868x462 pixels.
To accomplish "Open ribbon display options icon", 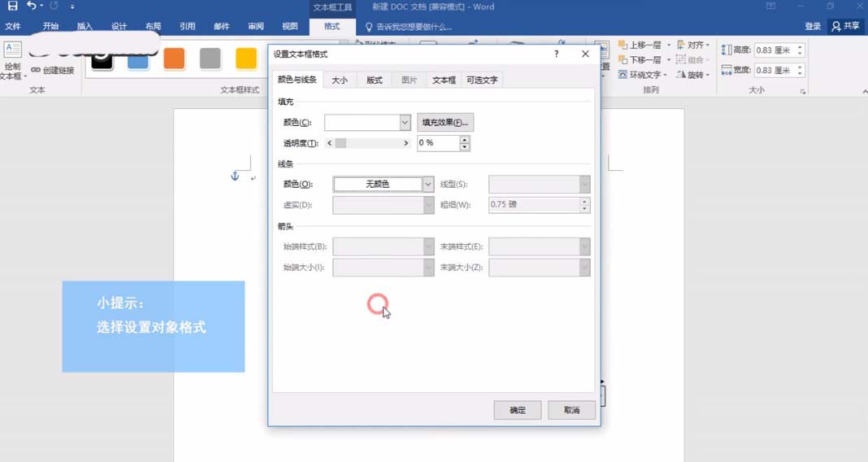I will [770, 6].
